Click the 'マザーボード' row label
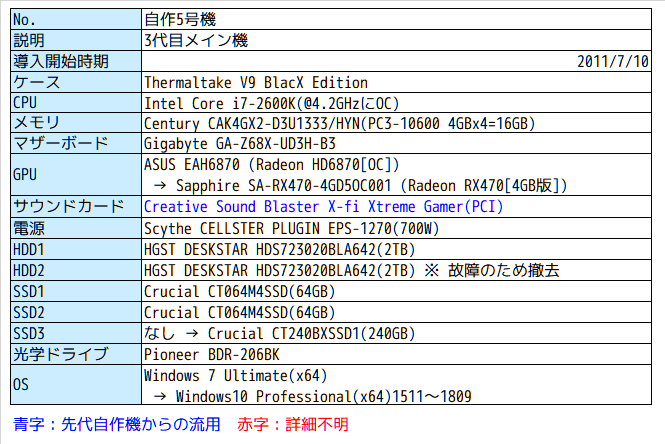Image resolution: width=665 pixels, height=444 pixels. coord(76,143)
